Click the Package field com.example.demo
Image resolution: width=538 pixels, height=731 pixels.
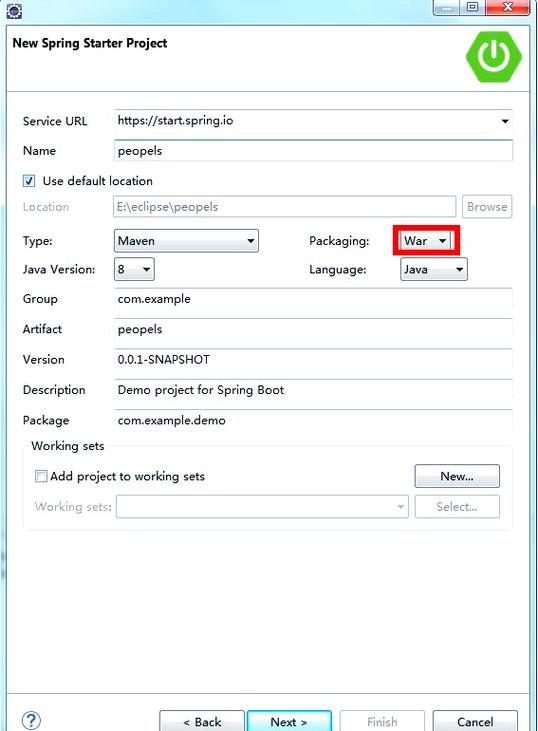[x=313, y=420]
